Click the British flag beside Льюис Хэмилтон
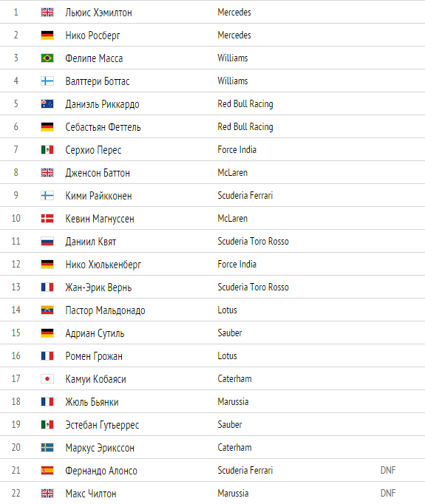The width and height of the screenshot is (425, 504). tap(47, 13)
